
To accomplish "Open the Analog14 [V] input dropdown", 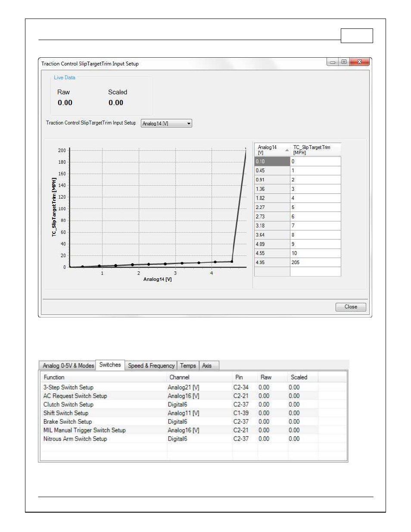I will tap(166, 124).
